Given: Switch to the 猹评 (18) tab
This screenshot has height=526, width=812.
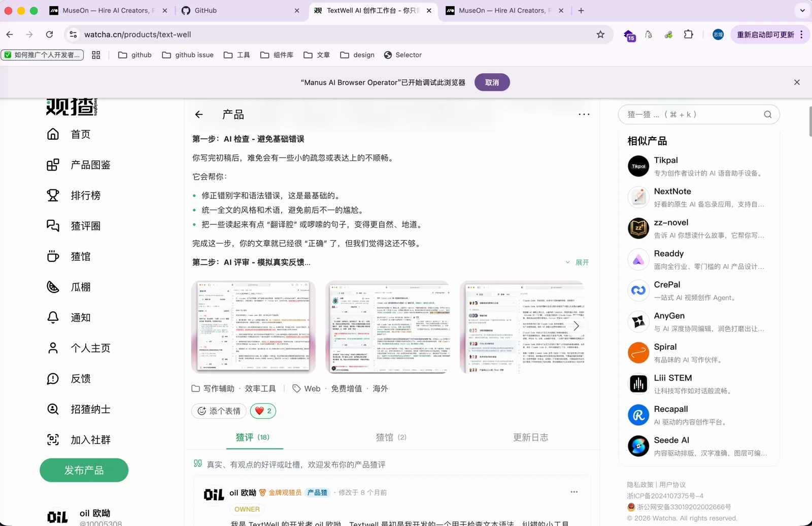Looking at the screenshot, I should (253, 437).
